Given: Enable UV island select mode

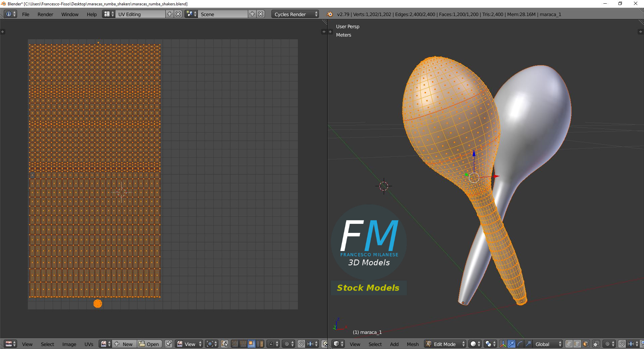Looking at the screenshot, I should click(260, 344).
